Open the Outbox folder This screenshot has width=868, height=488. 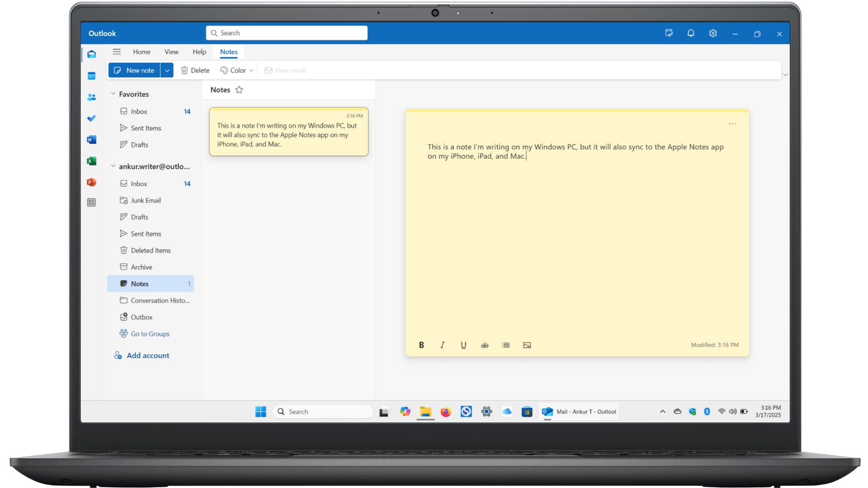151,317
